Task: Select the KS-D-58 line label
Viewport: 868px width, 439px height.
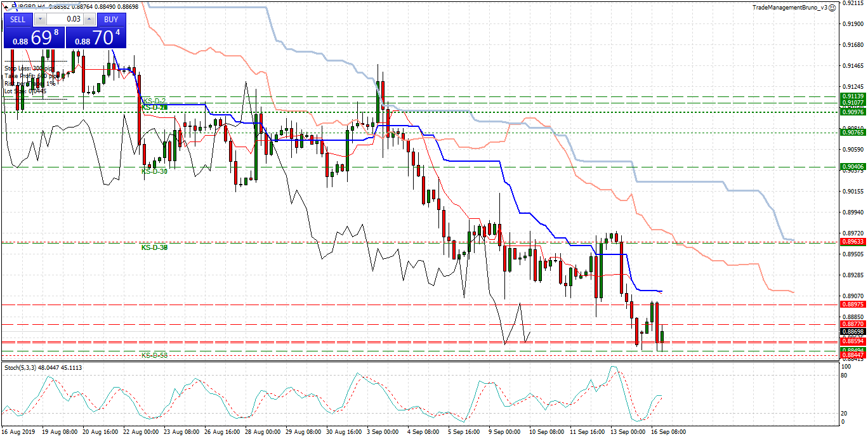Action: pos(154,355)
